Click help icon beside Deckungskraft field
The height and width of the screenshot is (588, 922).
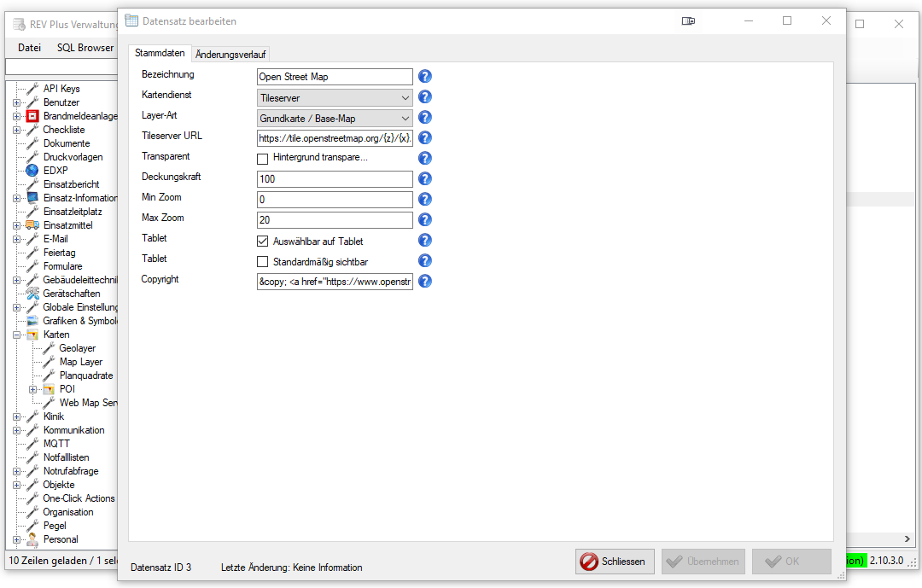click(x=425, y=179)
